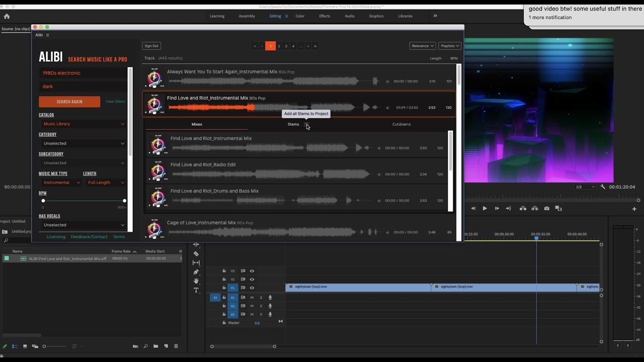Select the Razor tool in timeline toolbar

(196, 254)
